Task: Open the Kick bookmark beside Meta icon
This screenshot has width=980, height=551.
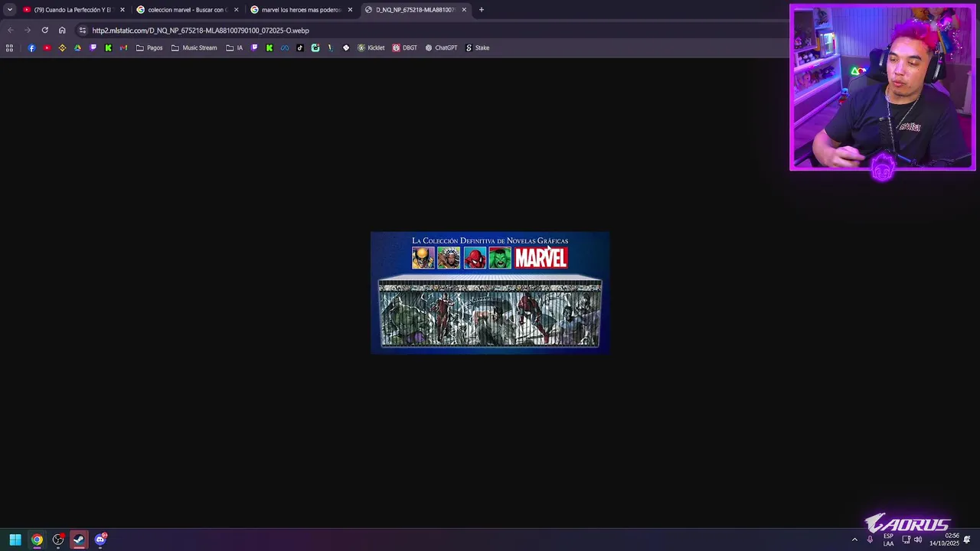Action: 269,47
